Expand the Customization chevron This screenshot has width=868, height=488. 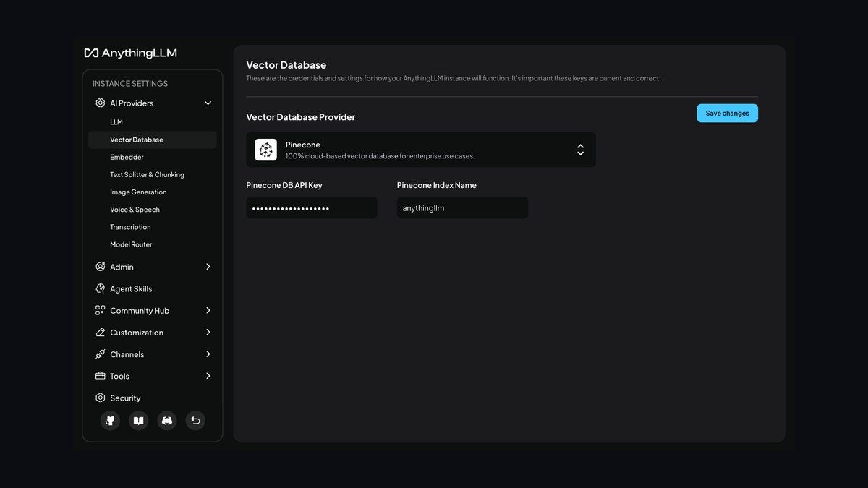[208, 333]
